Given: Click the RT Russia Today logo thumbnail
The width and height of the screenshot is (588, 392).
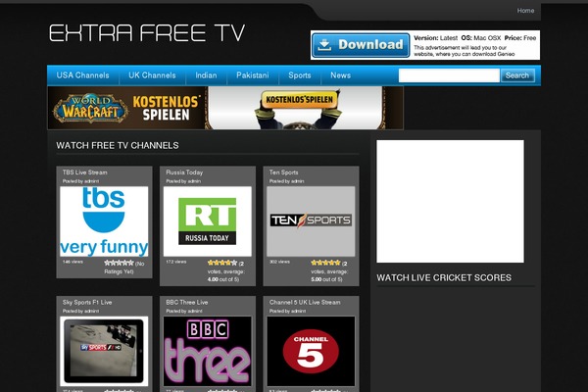Looking at the screenshot, I should tap(208, 221).
